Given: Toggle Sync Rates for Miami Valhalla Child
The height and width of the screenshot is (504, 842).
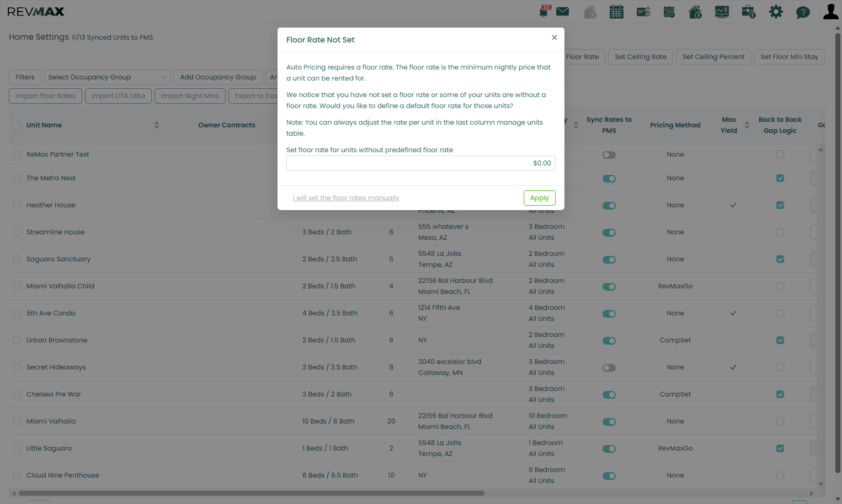Looking at the screenshot, I should [609, 287].
